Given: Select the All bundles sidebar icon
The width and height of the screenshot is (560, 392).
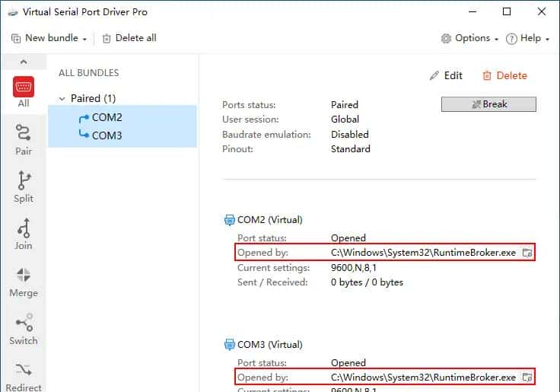Looking at the screenshot, I should point(24,91).
